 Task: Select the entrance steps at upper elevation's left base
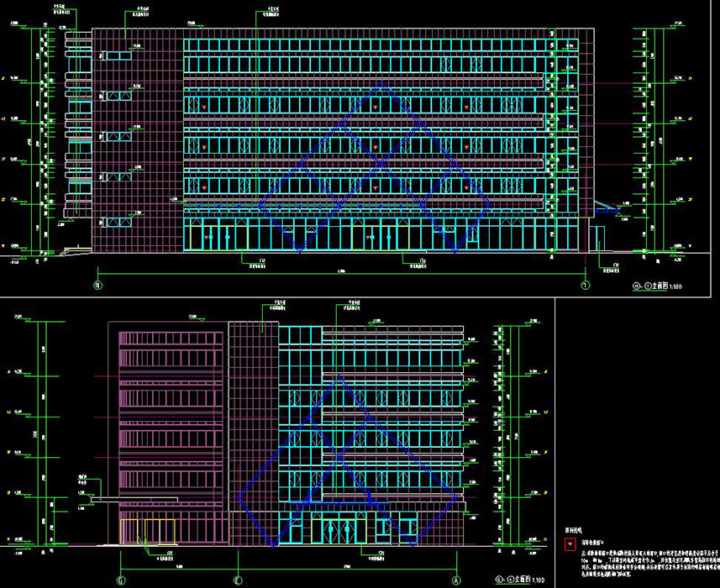pyautogui.click(x=77, y=249)
